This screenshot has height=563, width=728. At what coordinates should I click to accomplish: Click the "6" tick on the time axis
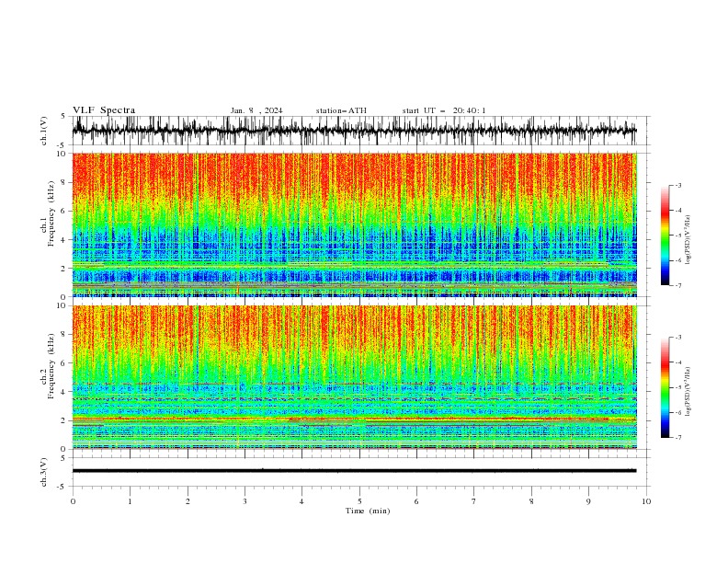pyautogui.click(x=416, y=501)
